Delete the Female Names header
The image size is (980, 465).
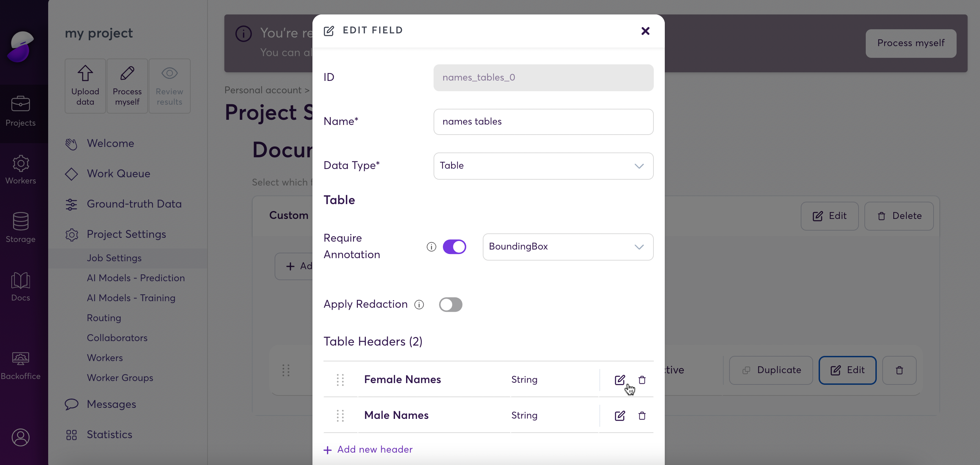(x=642, y=380)
